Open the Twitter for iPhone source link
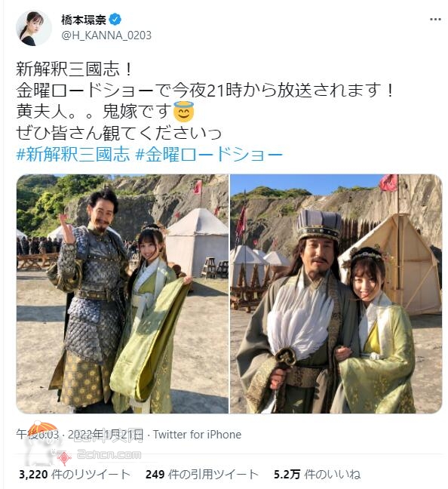The width and height of the screenshot is (448, 489). click(197, 435)
